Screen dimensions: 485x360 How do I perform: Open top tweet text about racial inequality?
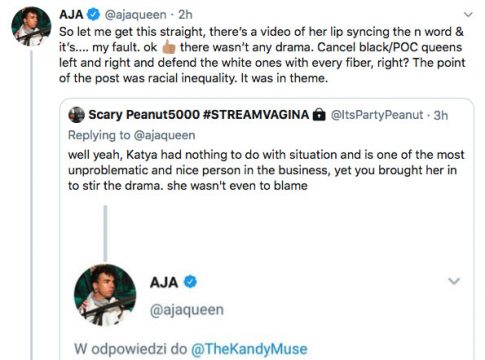click(262, 55)
